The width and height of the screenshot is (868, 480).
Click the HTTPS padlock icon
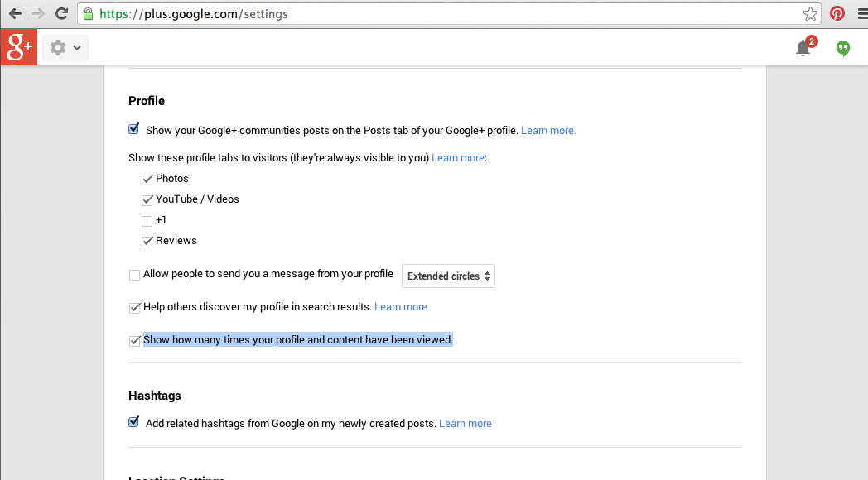(88, 13)
